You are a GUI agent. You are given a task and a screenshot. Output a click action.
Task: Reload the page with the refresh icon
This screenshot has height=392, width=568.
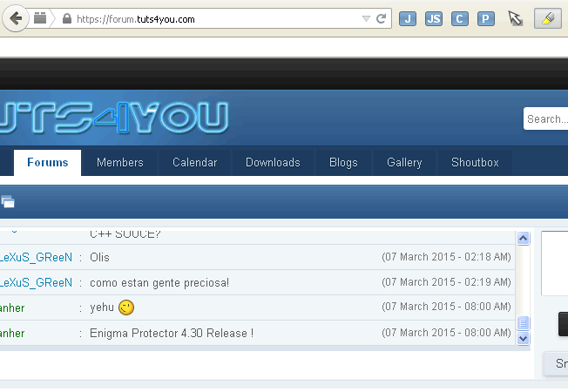(x=382, y=18)
